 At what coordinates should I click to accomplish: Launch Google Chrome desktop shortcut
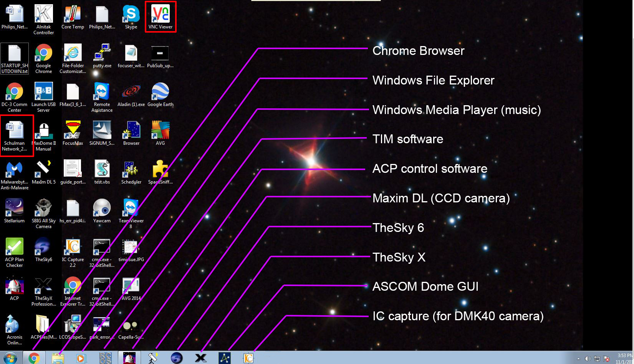coord(43,58)
